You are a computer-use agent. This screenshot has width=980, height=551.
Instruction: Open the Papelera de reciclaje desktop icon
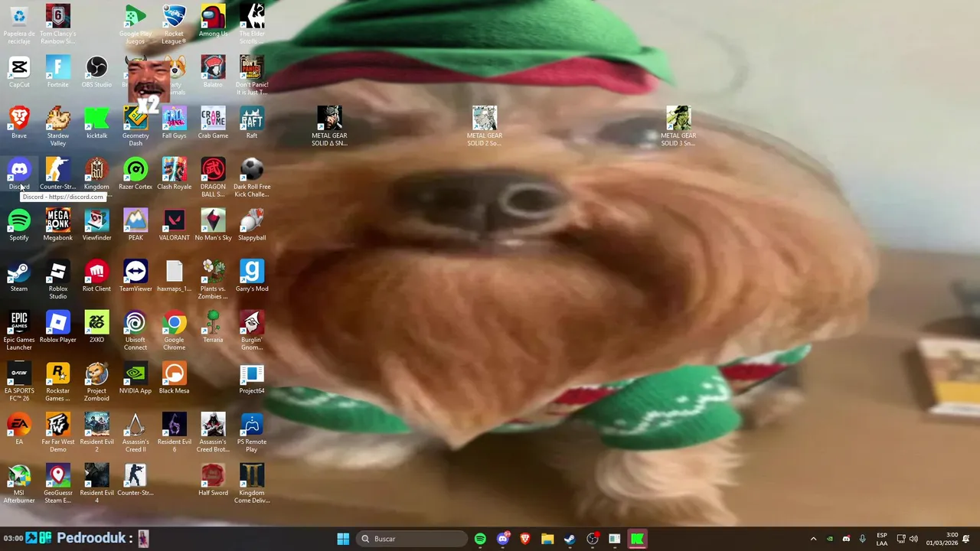pos(19,24)
